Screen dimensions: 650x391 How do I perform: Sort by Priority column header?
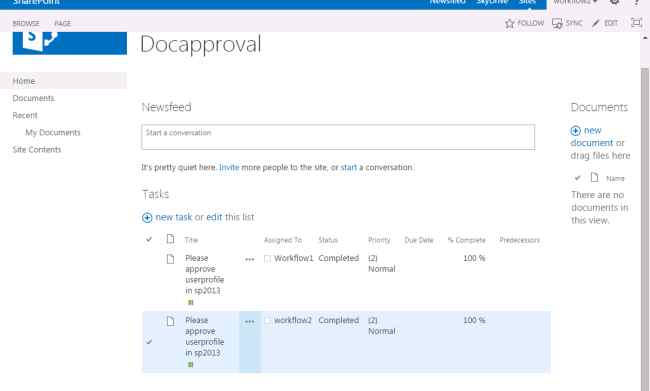point(379,240)
